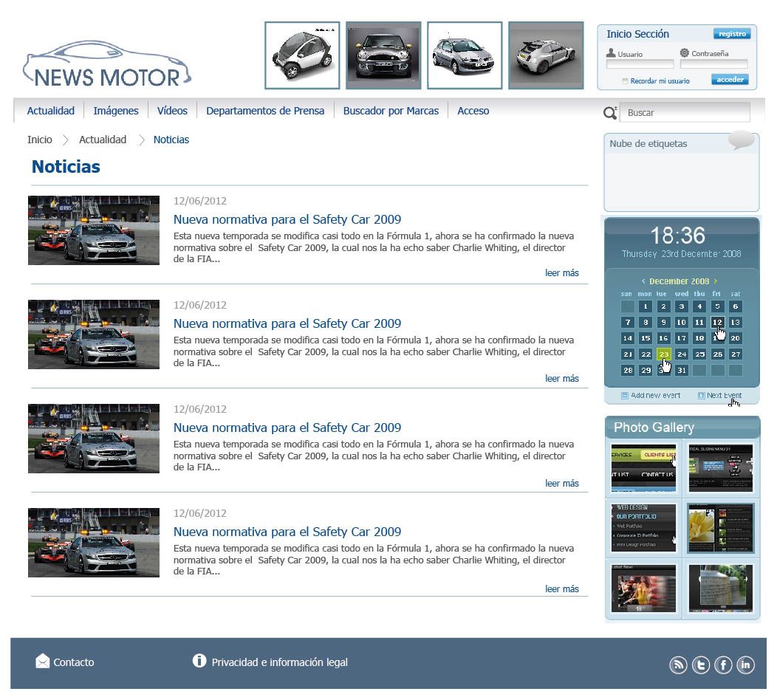This screenshot has width=777, height=700.
Task: Go to previous month in calendar
Action: point(643,281)
